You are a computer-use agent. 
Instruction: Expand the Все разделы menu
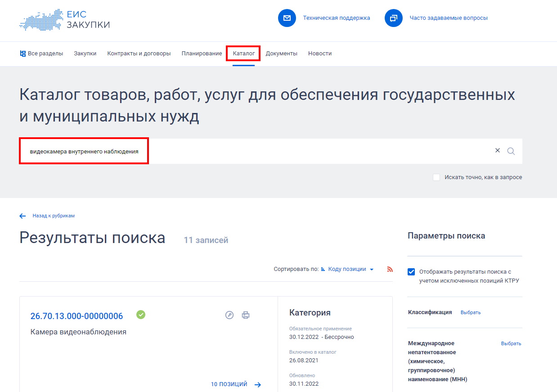(x=42, y=53)
